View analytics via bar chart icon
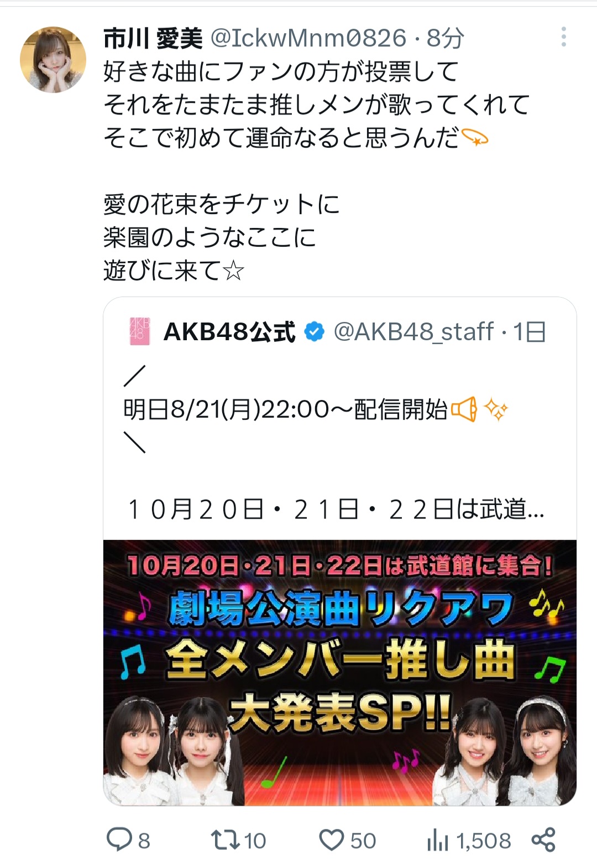 pos(437,841)
